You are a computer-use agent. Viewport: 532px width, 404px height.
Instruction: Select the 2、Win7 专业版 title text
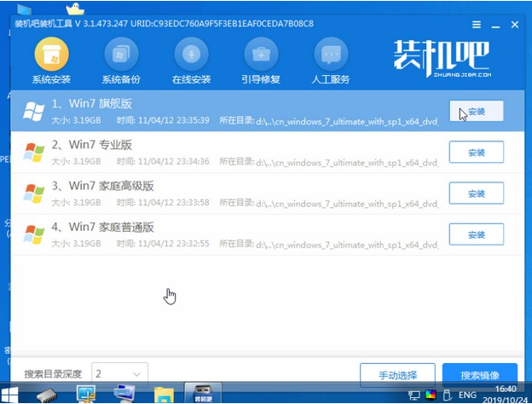[91, 145]
